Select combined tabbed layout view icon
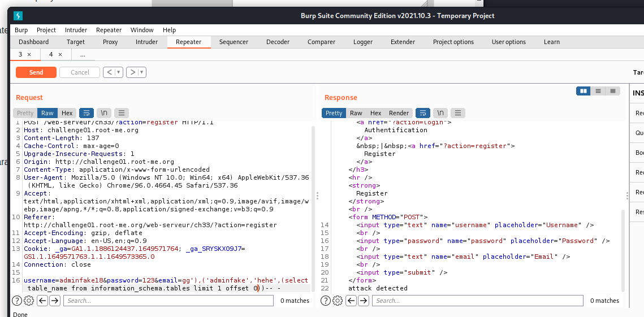Viewport: 644px width, 317px height. click(613, 91)
